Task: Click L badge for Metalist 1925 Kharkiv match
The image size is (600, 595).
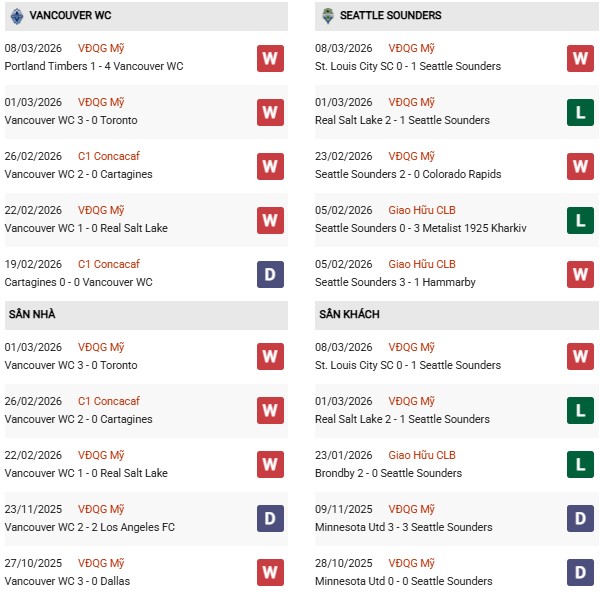Action: coord(580,220)
